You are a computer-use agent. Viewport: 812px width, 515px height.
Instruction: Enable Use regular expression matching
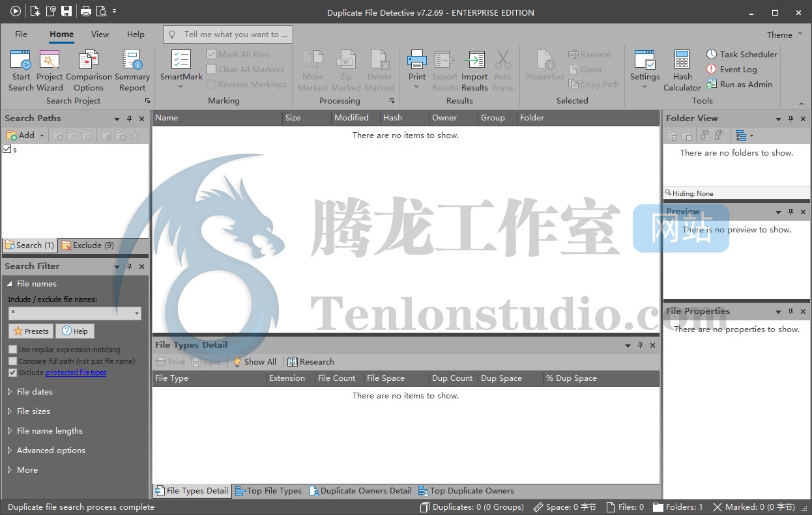[12, 350]
